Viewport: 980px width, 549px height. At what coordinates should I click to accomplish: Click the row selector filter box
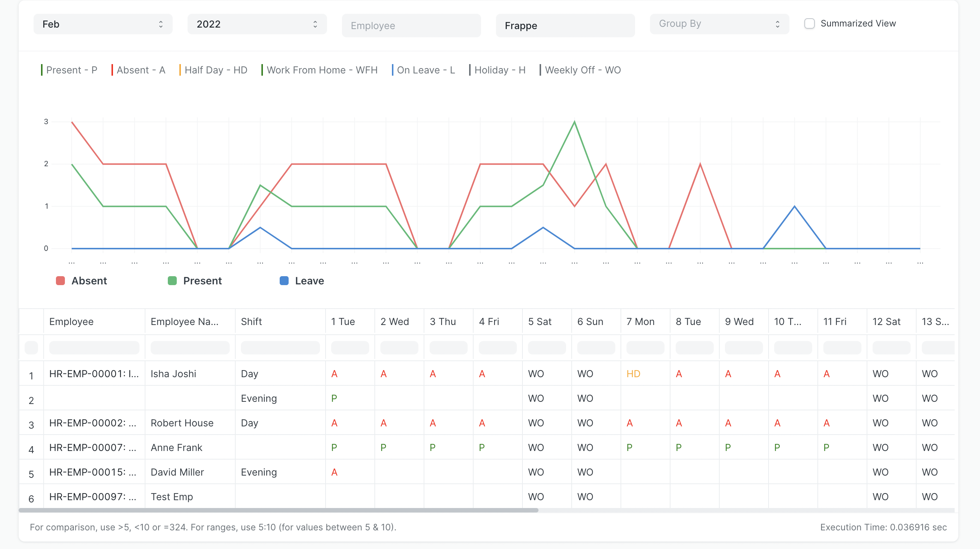click(x=31, y=347)
